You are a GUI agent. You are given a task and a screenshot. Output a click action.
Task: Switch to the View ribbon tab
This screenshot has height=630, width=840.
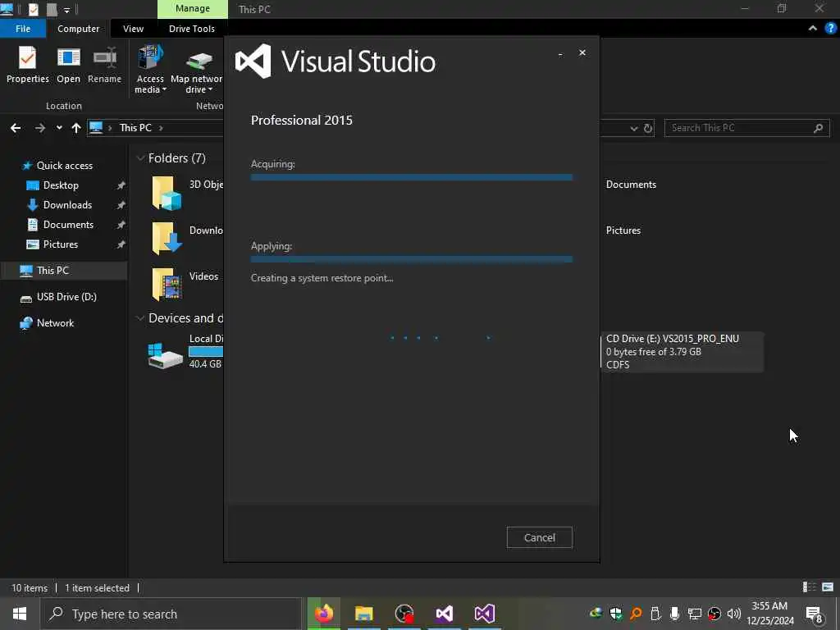coord(133,29)
